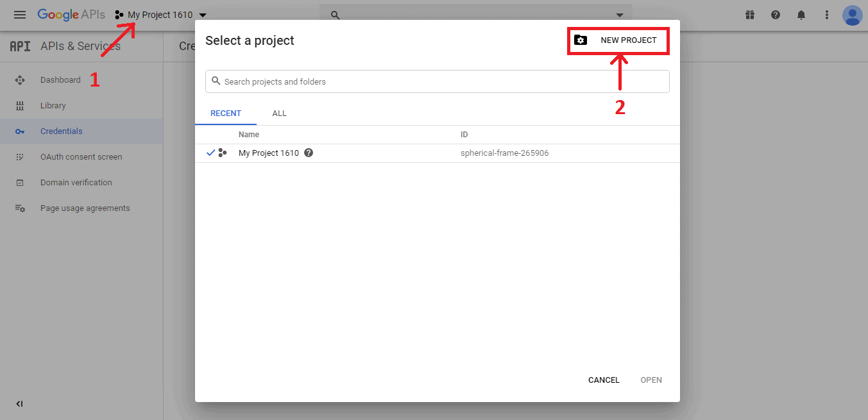
Task: Open the hamburger navigation menu
Action: 20,15
